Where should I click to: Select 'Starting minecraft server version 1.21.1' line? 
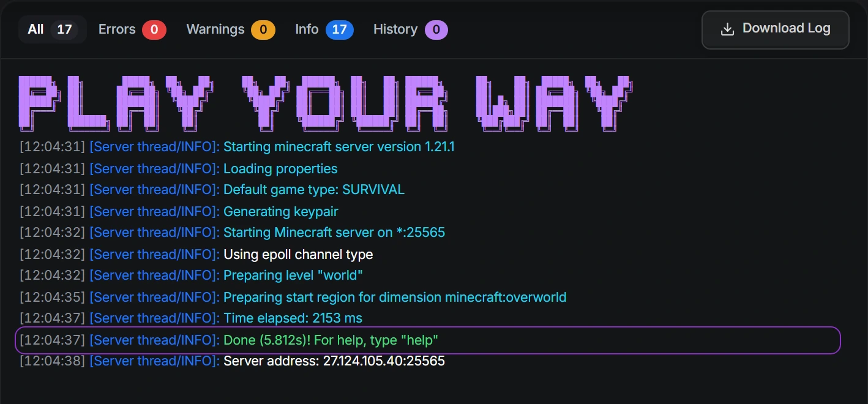pos(237,147)
